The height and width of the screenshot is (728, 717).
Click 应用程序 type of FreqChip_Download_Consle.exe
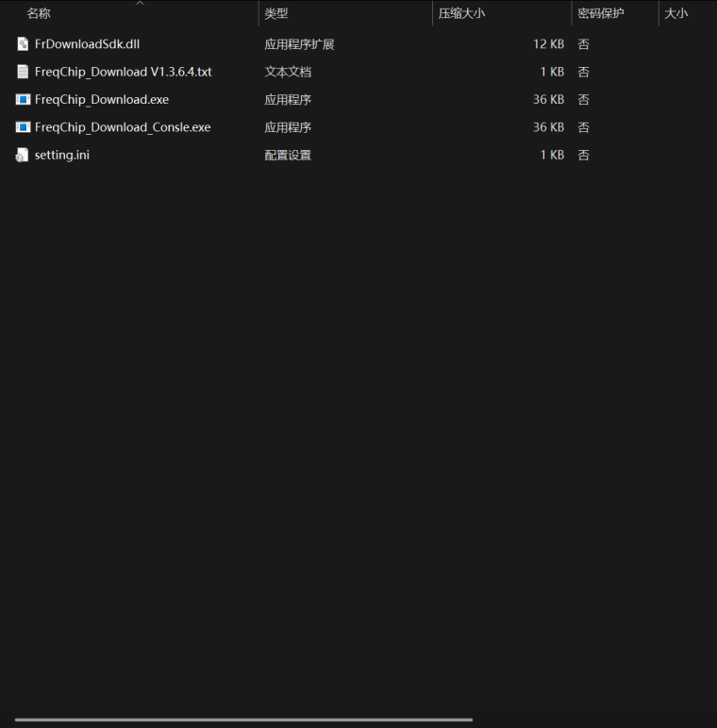pos(288,126)
